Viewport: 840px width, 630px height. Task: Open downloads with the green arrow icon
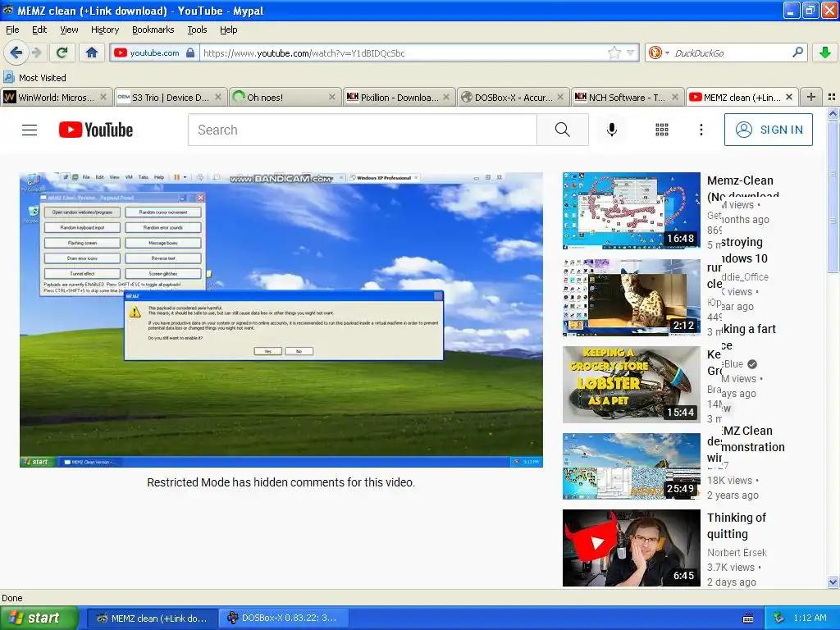825,52
